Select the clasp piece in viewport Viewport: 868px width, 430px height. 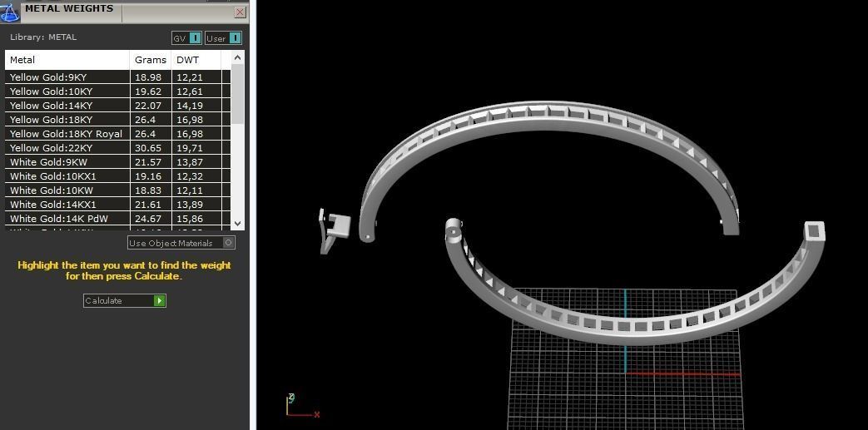coord(334,230)
